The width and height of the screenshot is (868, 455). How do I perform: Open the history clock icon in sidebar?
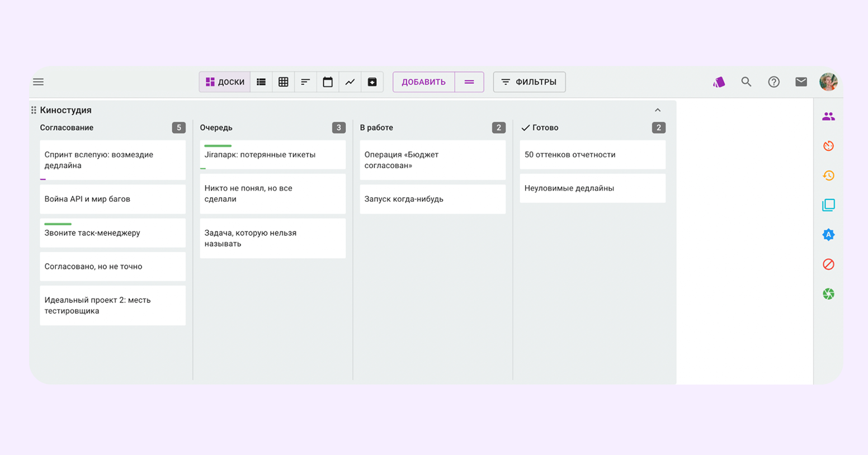coord(828,176)
